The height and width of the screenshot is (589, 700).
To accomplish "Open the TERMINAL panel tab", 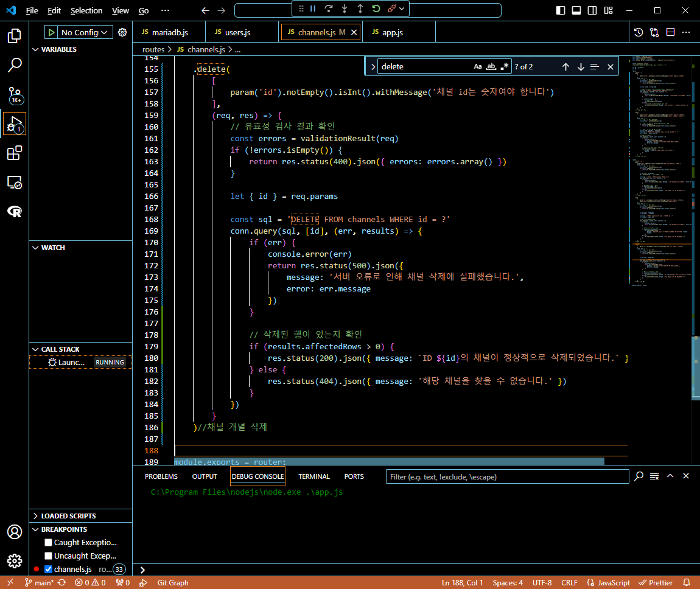I will coord(314,476).
